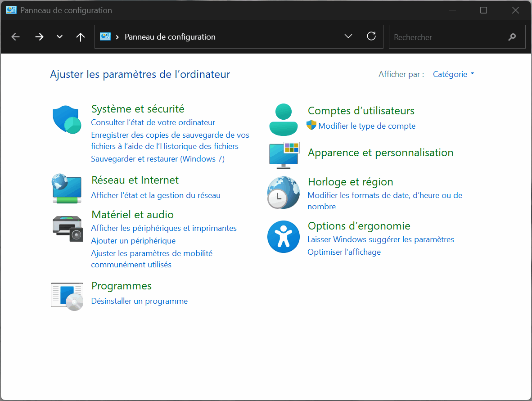Click the Apparence et personnalisation monitor icon

pos(284,155)
